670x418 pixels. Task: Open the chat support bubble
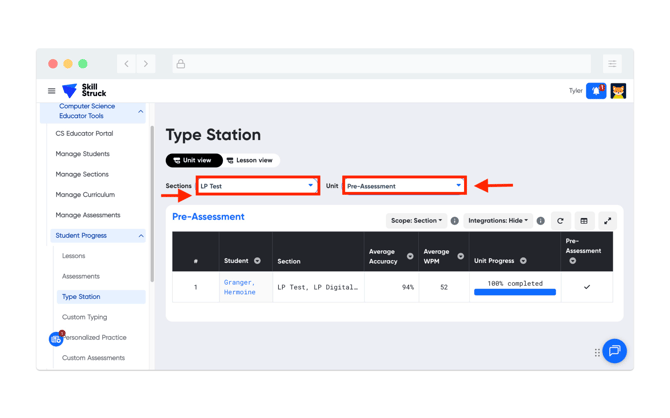(614, 351)
